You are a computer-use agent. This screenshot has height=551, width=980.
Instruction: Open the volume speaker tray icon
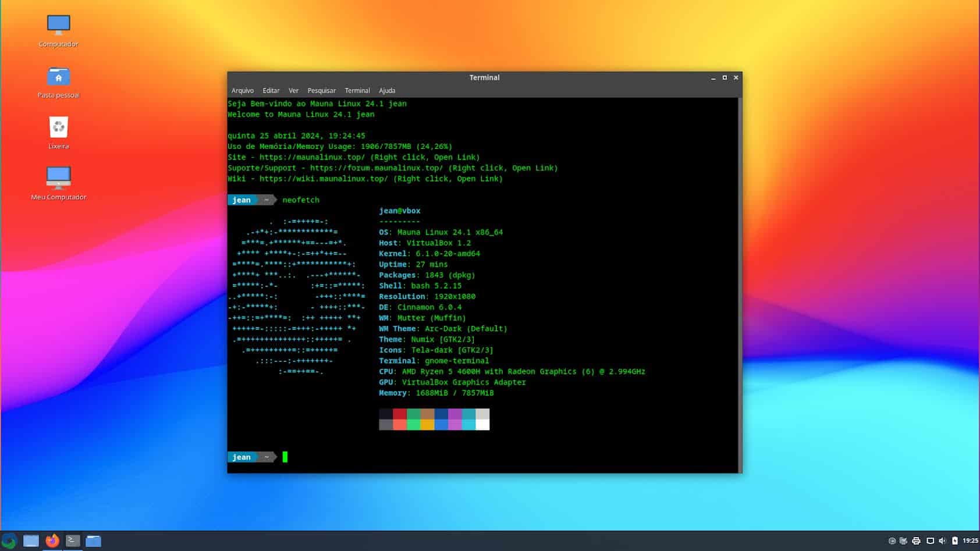coord(942,541)
